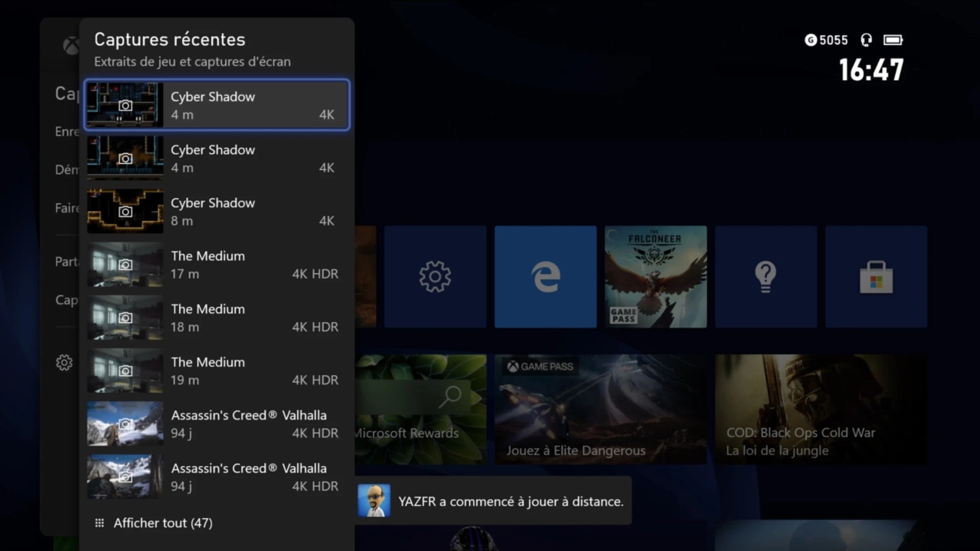Click the YAZFR avatar in notification
Viewport: 980px width, 551px height.
click(x=374, y=500)
